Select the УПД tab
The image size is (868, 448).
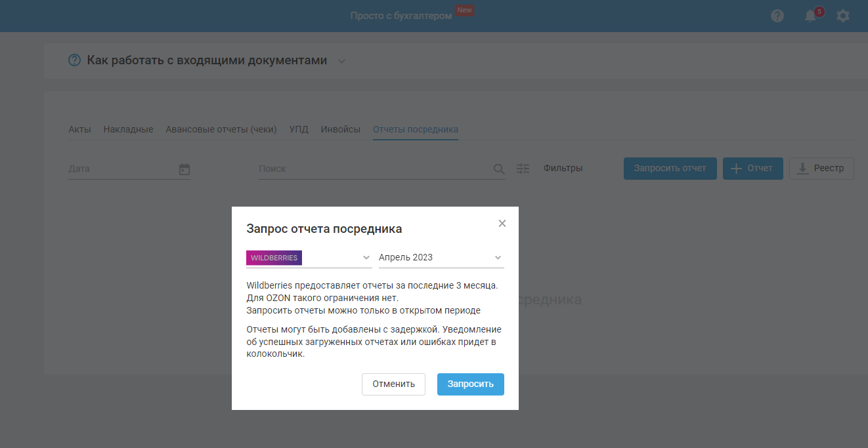point(299,129)
